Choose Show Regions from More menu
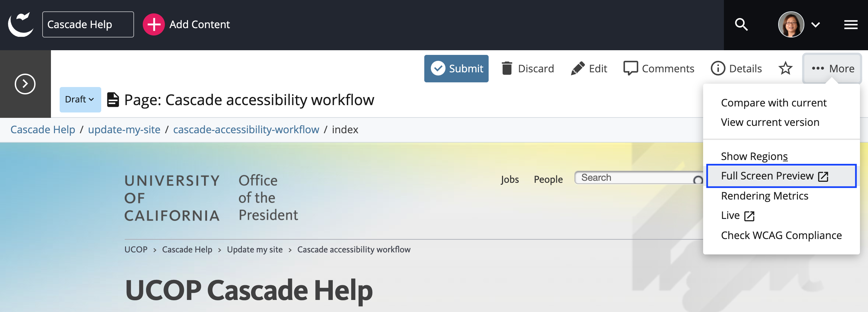The image size is (868, 312). coord(754,157)
